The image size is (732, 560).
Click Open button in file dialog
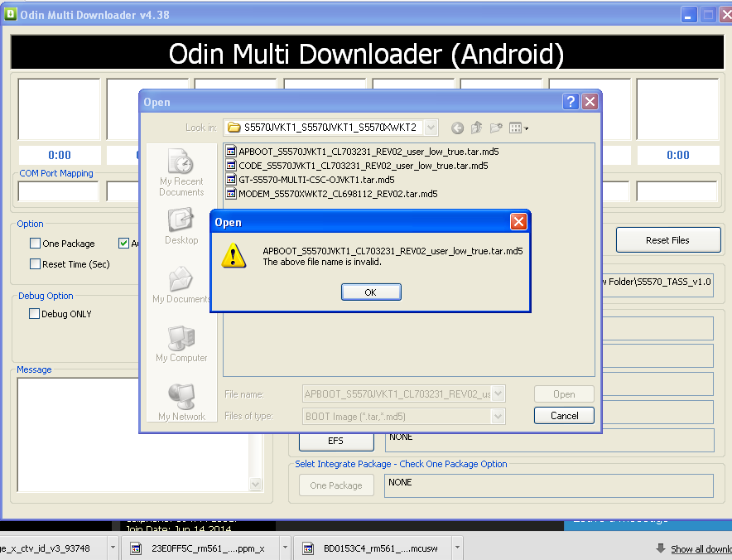[x=564, y=393]
